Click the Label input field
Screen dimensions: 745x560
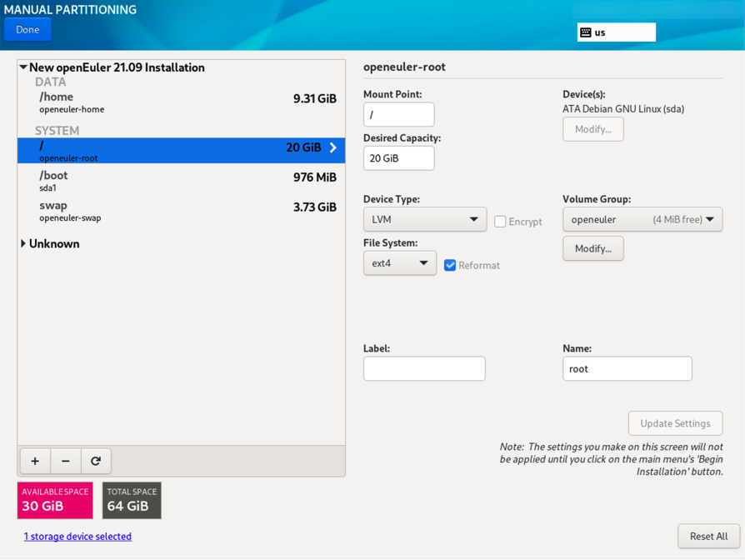click(424, 368)
